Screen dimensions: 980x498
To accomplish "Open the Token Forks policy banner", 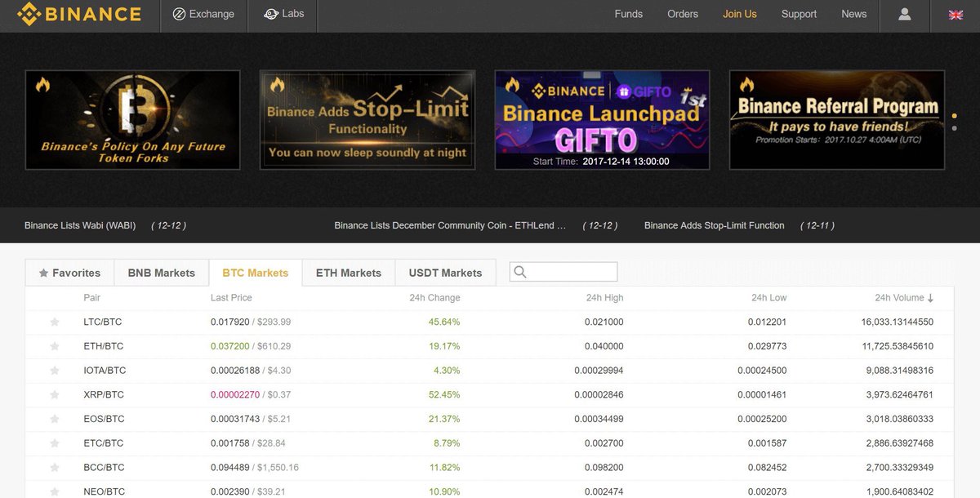I will (133, 120).
